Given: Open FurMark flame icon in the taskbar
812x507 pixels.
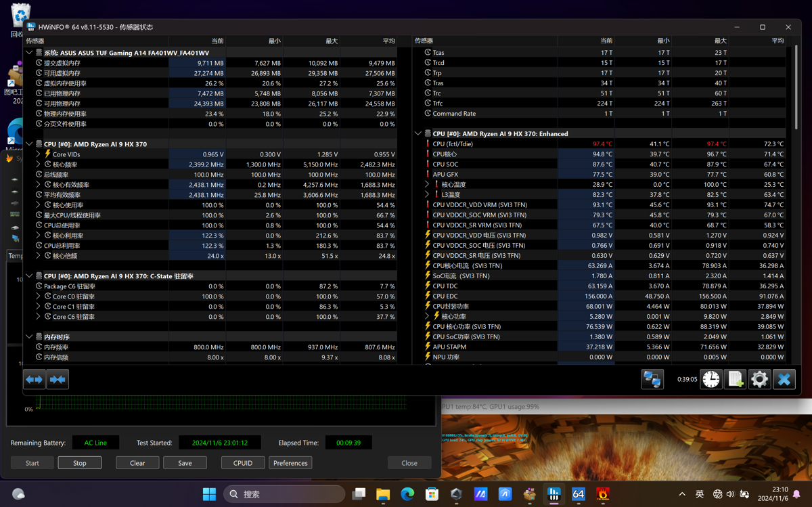Looking at the screenshot, I should [602, 494].
